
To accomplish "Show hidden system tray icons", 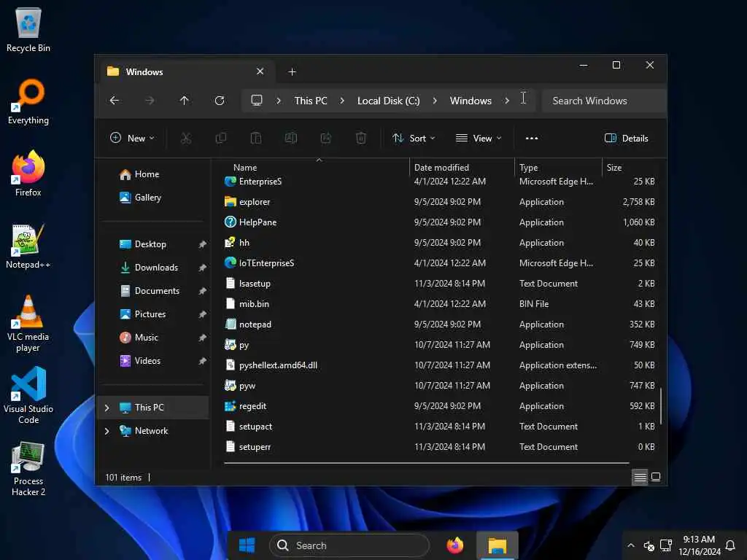I will point(631,545).
